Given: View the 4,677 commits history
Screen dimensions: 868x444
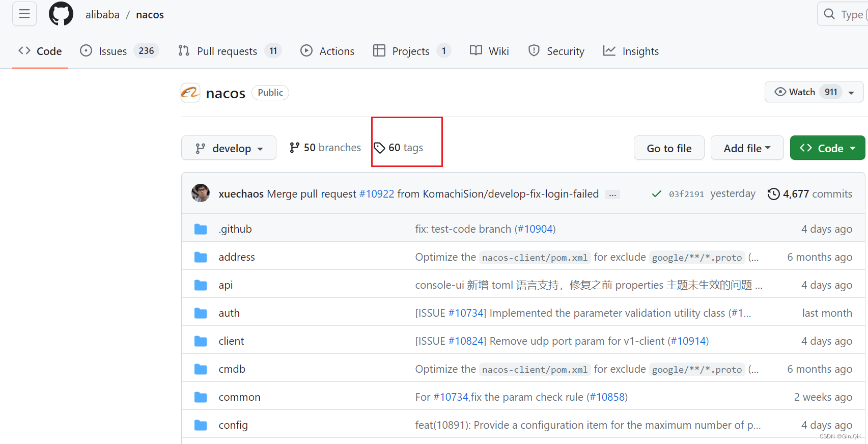Looking at the screenshot, I should tap(810, 194).
